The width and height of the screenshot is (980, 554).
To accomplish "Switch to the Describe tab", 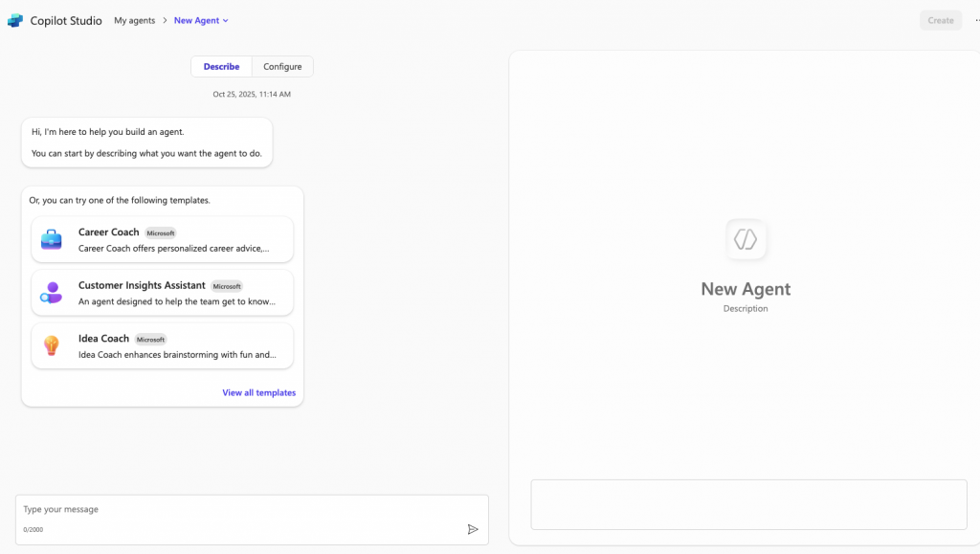I will (221, 67).
